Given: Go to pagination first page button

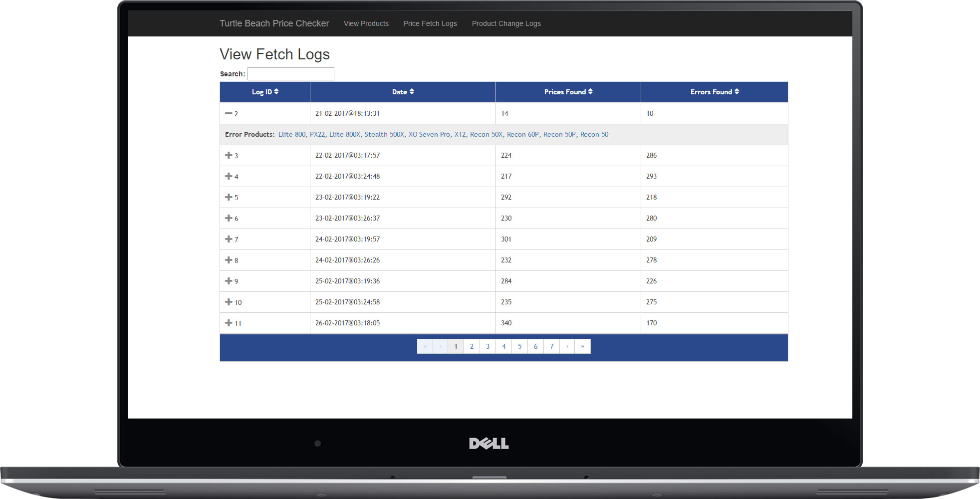Looking at the screenshot, I should (425, 346).
